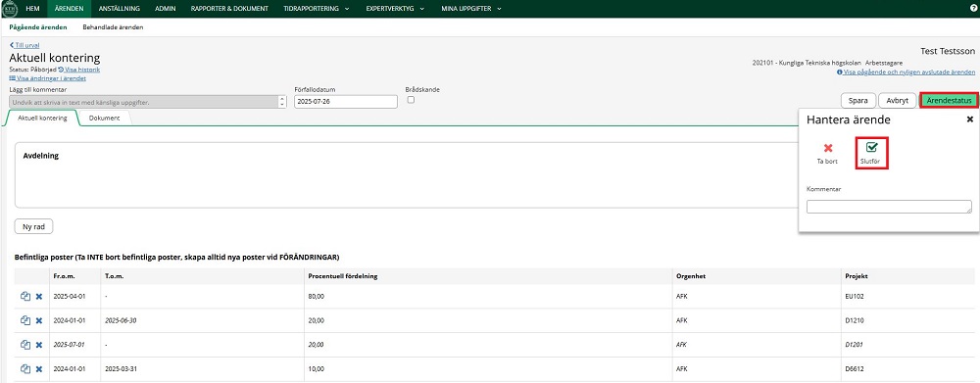Open the Hem menu item
The height and width of the screenshot is (383, 980).
(x=33, y=9)
